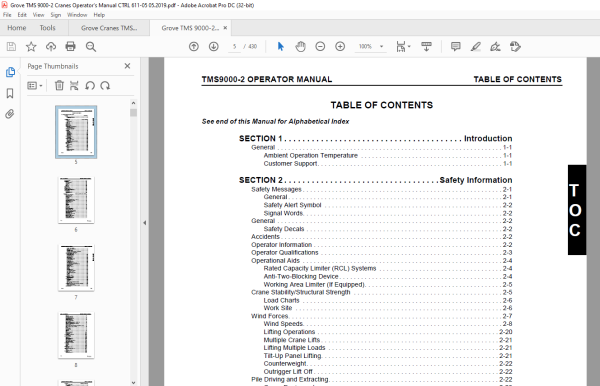The image size is (600, 386).
Task: Open the Bookmarks panel icon
Action: point(10,93)
